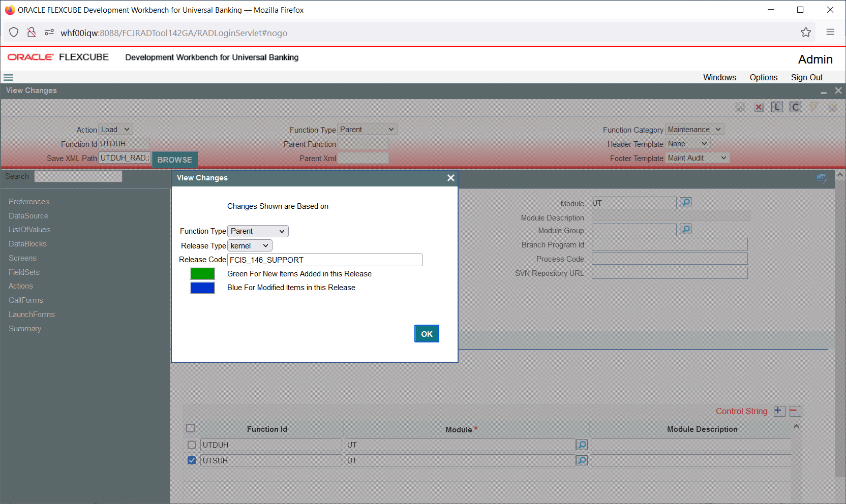Image resolution: width=846 pixels, height=504 pixels.
Task: Click the L toolbar icon
Action: pos(777,107)
